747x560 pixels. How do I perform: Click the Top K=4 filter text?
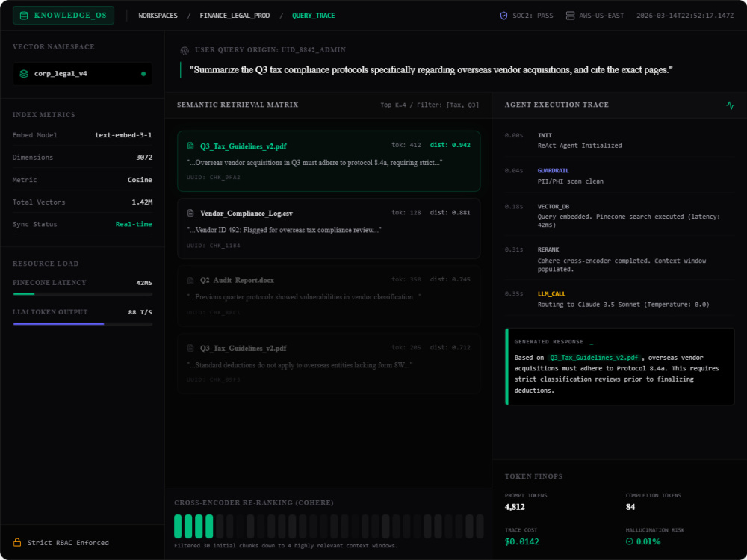pyautogui.click(x=430, y=105)
